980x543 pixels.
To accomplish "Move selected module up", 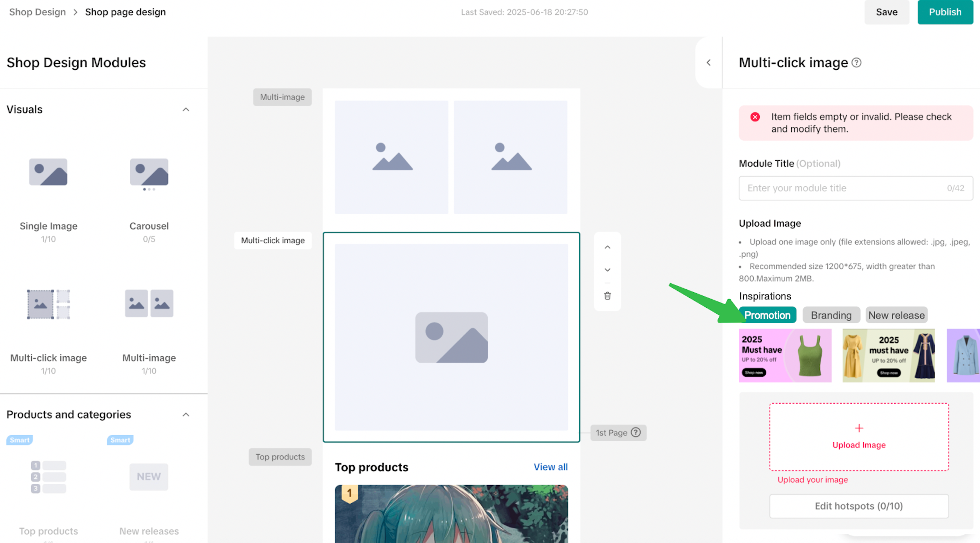I will point(607,247).
